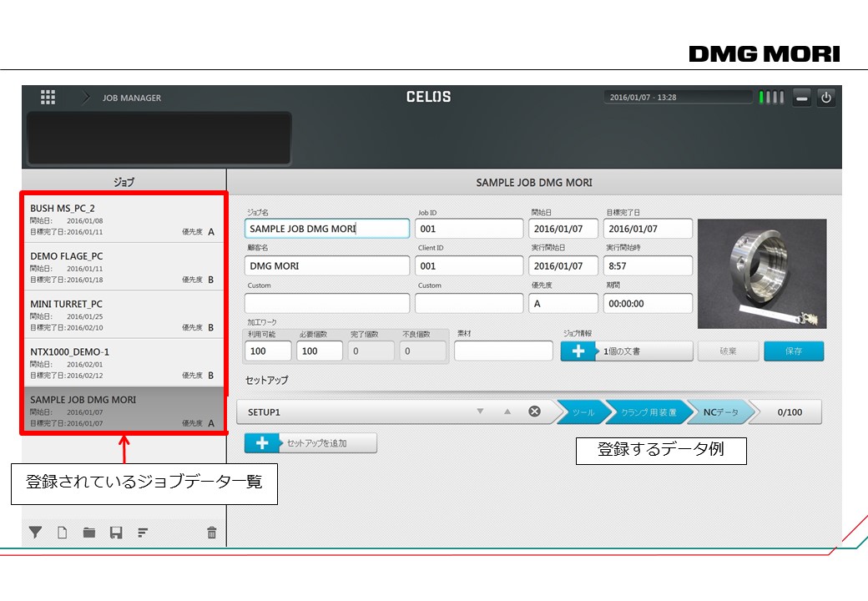The image size is (868, 601).
Task: Click the 実行開始時 8:57 field
Action: coord(648,265)
